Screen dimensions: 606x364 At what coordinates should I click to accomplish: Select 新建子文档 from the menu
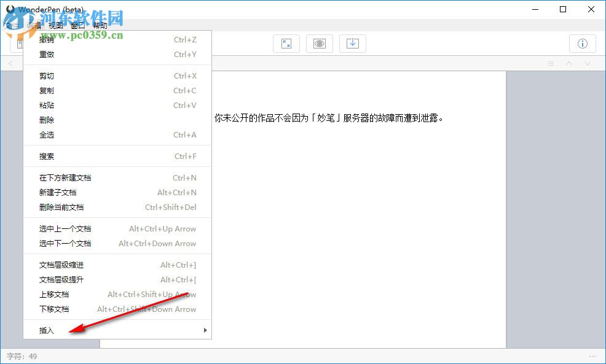[x=55, y=192]
